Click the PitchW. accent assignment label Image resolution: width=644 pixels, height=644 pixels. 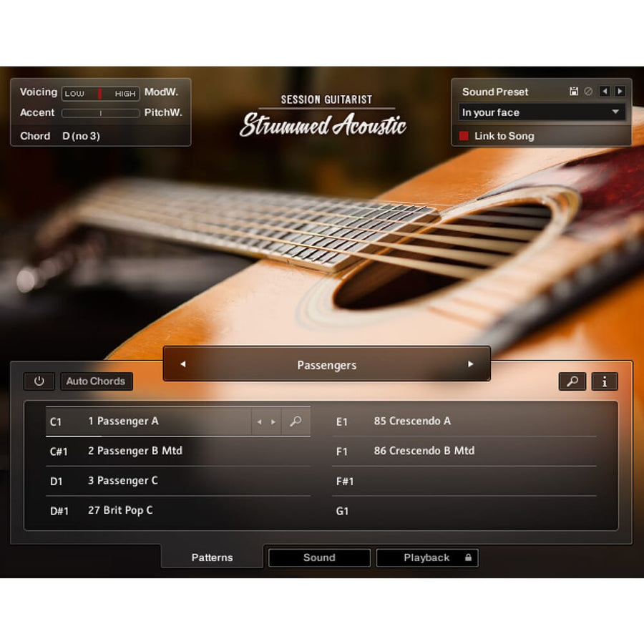tap(163, 112)
